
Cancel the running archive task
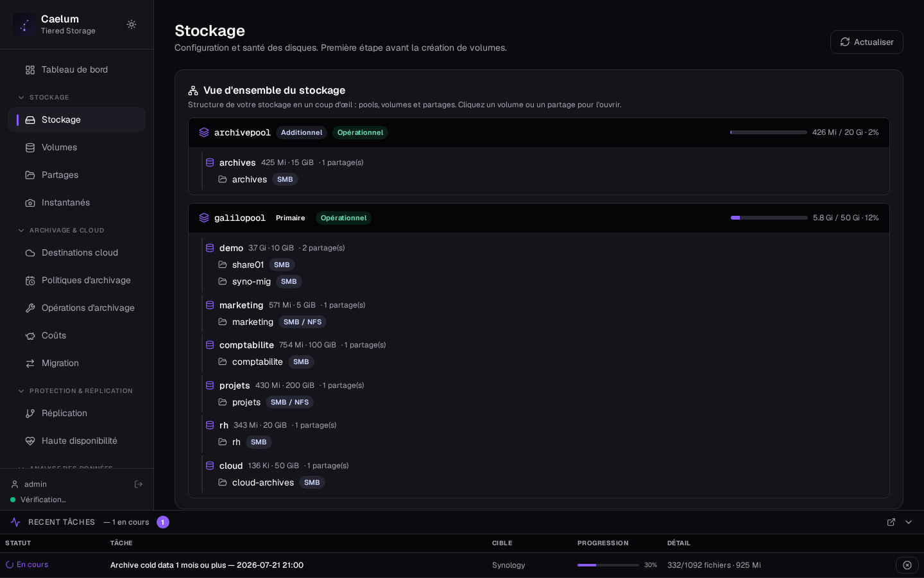point(907,565)
